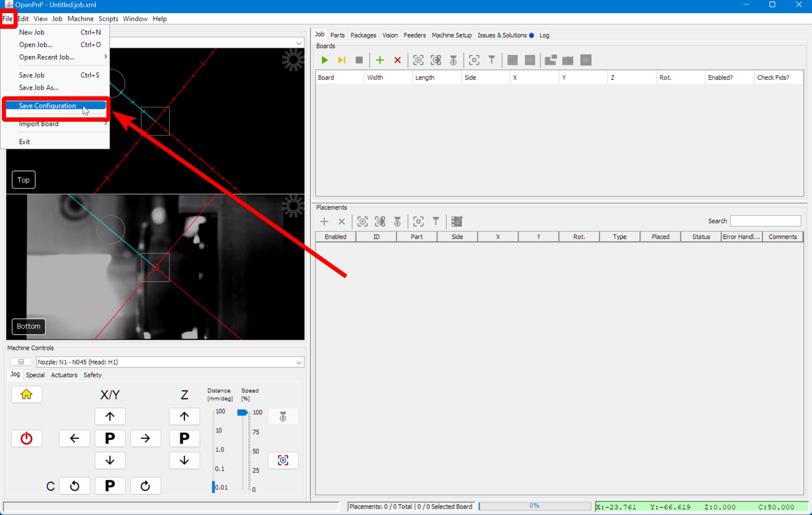Click the placements Search input field
This screenshot has width=812, height=515.
coord(765,221)
